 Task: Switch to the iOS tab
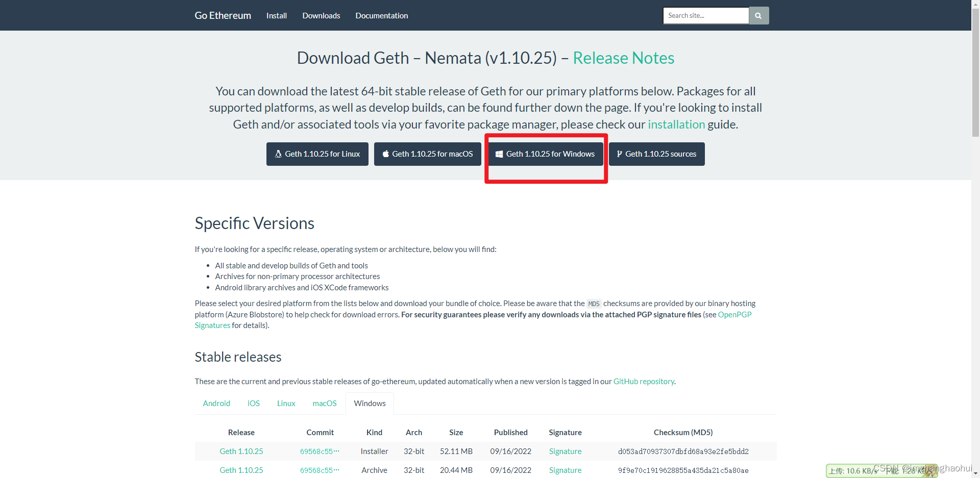[x=254, y=404]
